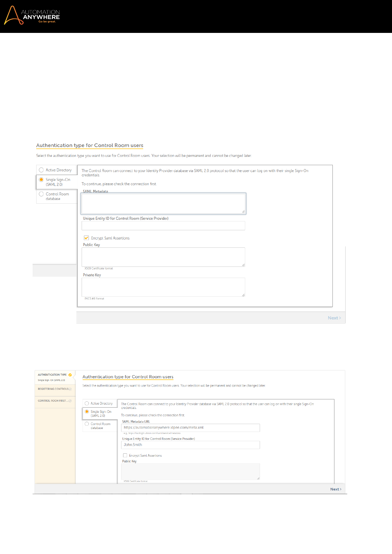Click the disabled lower Public Key area
The image size is (392, 554).
point(191,471)
